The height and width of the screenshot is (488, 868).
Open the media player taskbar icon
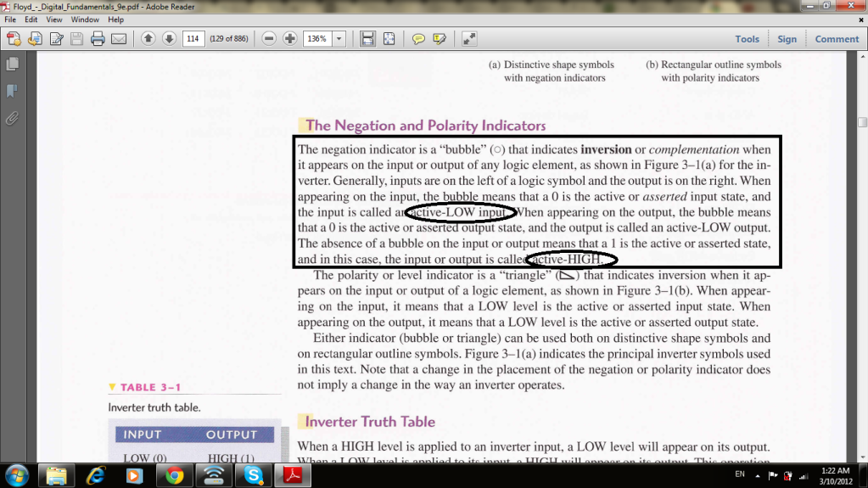click(135, 476)
